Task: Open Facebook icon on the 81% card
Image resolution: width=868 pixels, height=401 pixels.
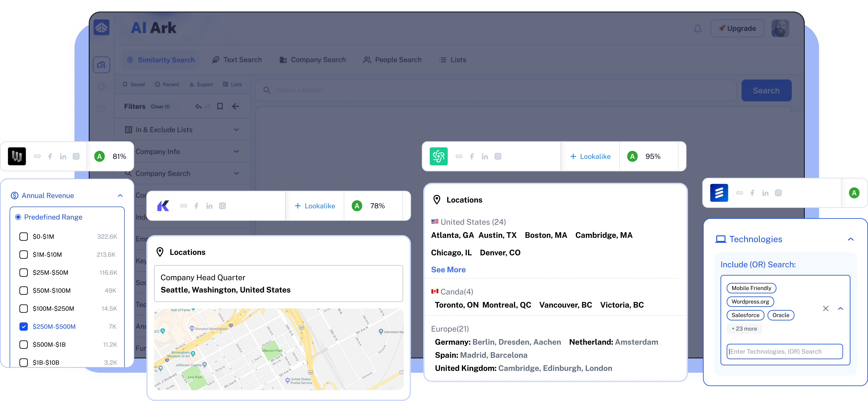Action: pos(50,157)
